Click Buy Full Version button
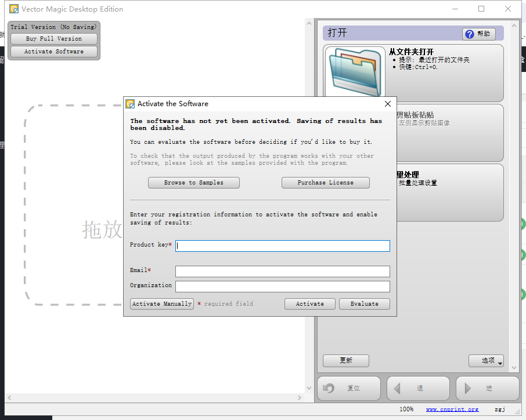This screenshot has width=526, height=420. coord(54,39)
